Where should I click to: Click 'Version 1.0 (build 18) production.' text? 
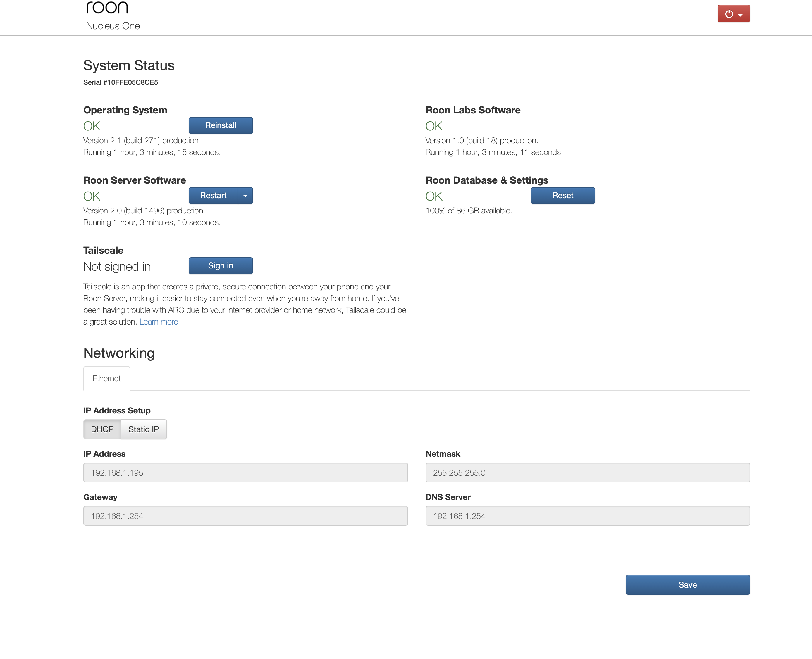481,140
